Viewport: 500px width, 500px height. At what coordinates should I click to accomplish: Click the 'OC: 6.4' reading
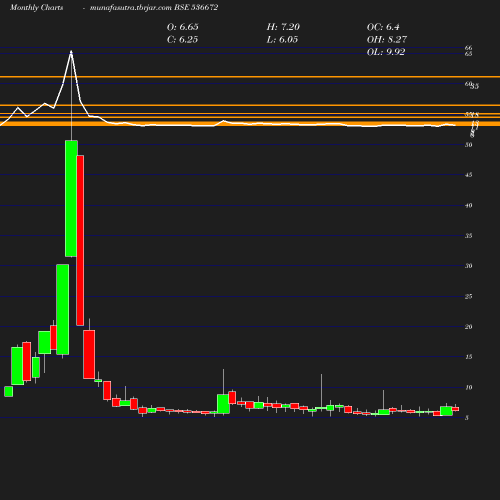tap(383, 27)
